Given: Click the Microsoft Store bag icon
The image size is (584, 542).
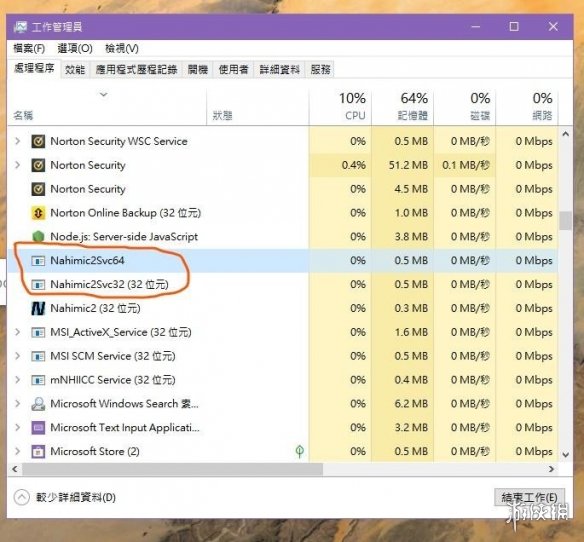Looking at the screenshot, I should coord(38,451).
